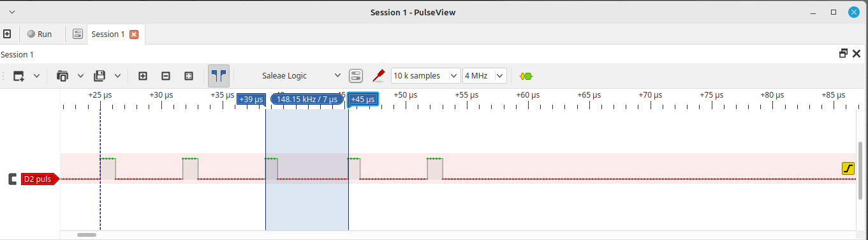Close the Session 1 tab
868x240 pixels.
(x=134, y=34)
